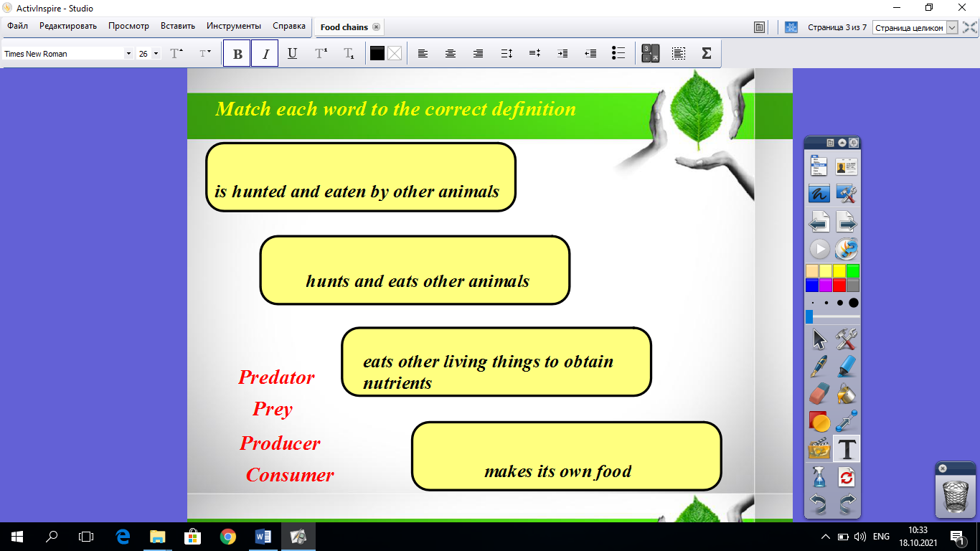Pick the red color swatch in the toolbox
The height and width of the screenshot is (551, 980).
(839, 285)
